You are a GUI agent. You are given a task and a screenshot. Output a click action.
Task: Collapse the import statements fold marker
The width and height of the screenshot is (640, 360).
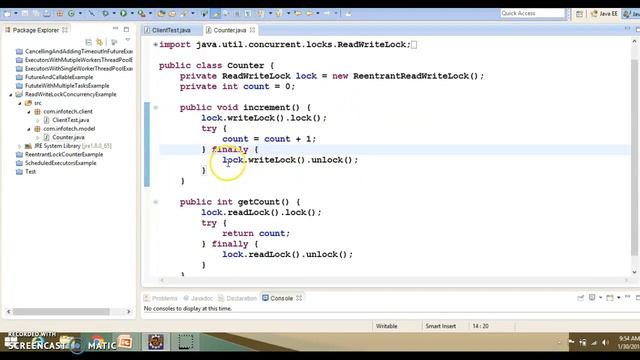point(156,44)
